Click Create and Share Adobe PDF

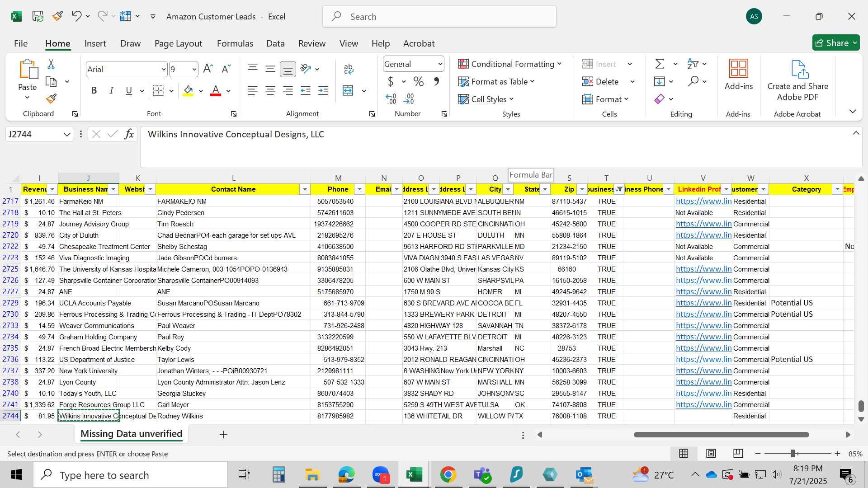click(x=798, y=80)
